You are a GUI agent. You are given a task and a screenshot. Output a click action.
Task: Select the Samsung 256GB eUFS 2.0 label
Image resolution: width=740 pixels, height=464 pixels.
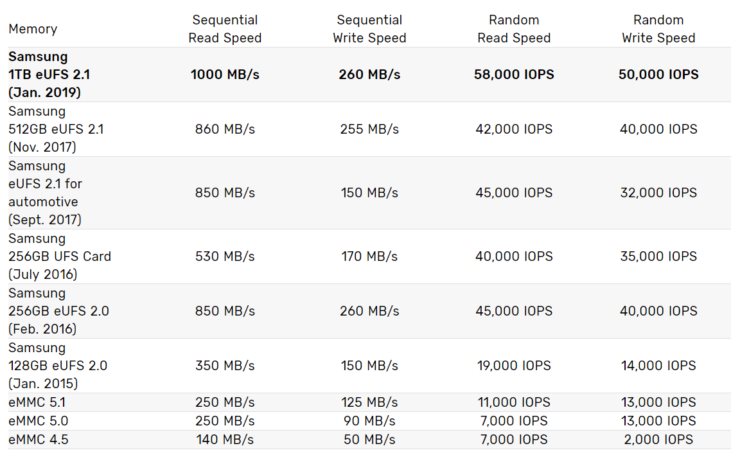coord(59,311)
